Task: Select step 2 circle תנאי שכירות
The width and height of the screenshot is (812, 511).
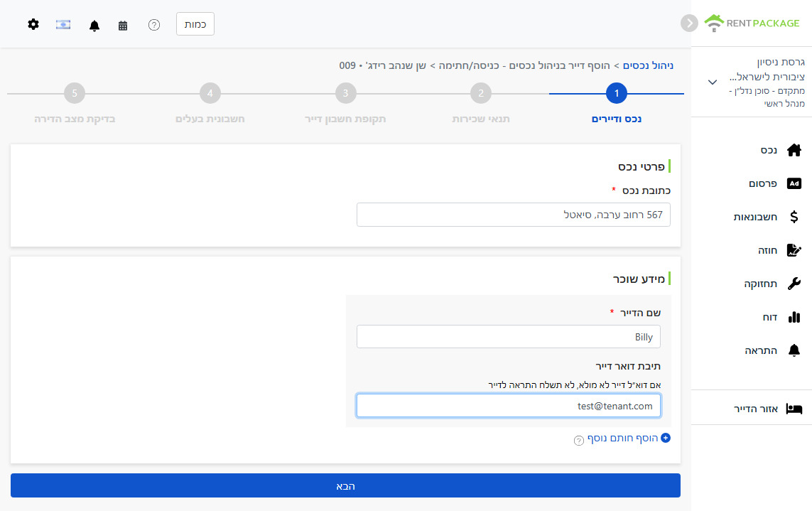Action: (x=480, y=93)
